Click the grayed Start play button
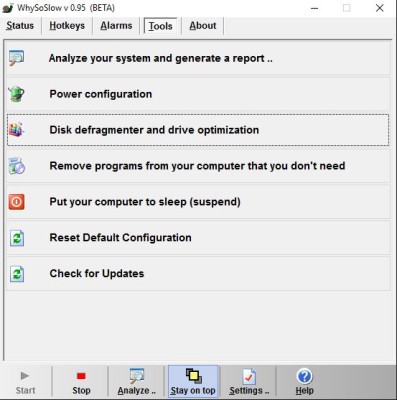This screenshot has width=397, height=400. pyautogui.click(x=25, y=382)
